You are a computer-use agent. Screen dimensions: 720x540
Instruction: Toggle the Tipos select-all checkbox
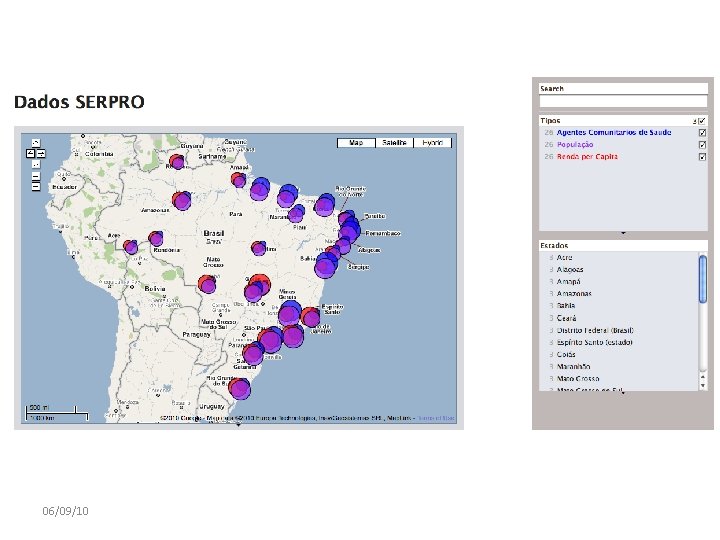point(702,121)
